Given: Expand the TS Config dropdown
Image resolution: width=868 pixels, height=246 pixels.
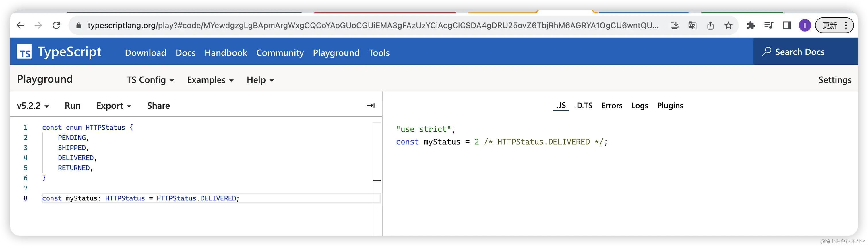Looking at the screenshot, I should [x=150, y=80].
